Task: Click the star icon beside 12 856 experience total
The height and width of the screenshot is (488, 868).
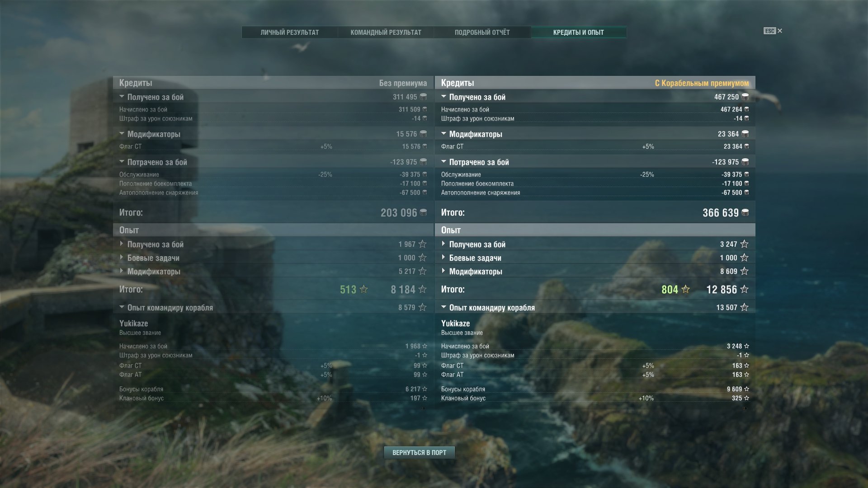Action: tap(744, 289)
